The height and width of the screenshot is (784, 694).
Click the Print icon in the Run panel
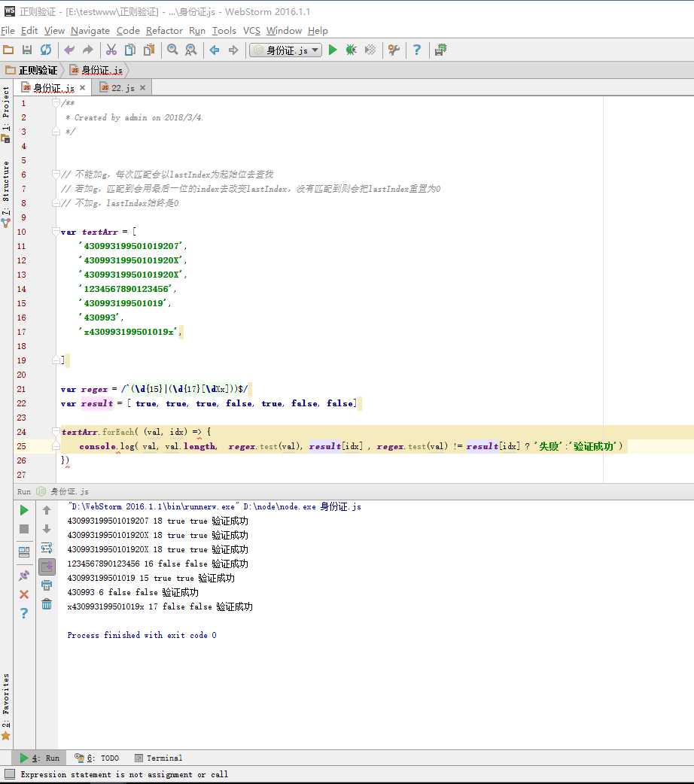pyautogui.click(x=47, y=585)
